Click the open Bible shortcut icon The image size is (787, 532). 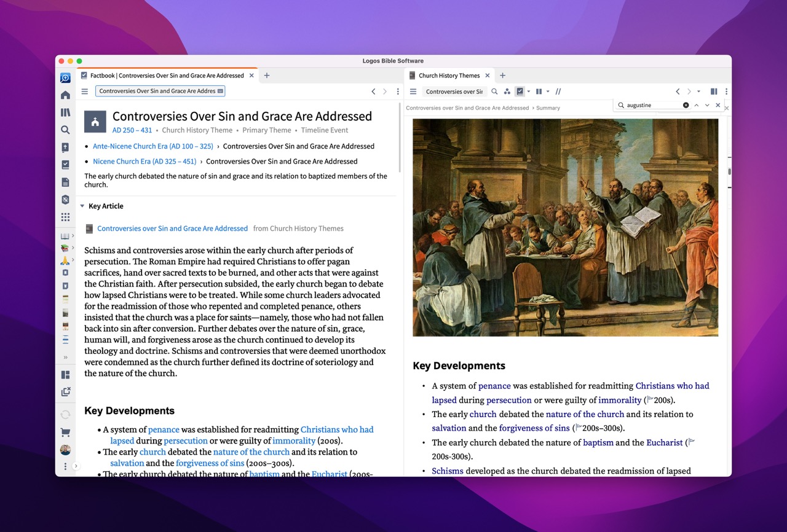tap(65, 236)
